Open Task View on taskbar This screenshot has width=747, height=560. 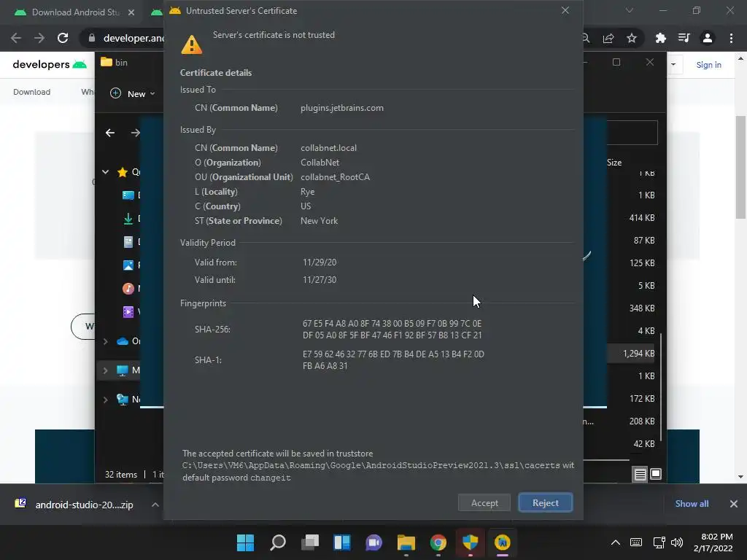309,542
